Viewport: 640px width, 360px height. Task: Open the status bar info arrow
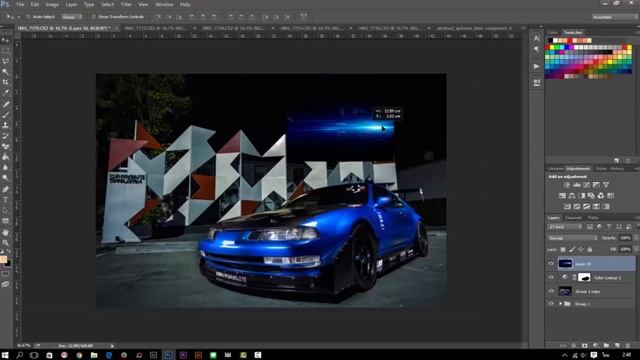112,346
